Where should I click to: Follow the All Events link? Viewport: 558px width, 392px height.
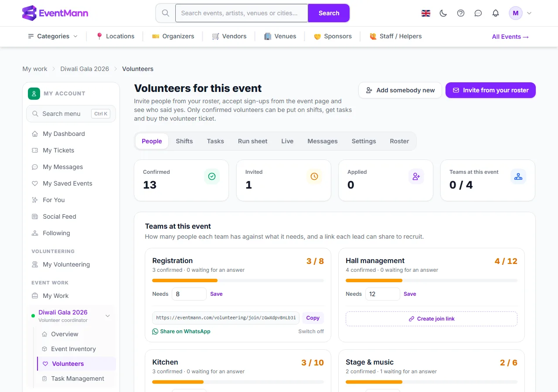pos(510,37)
